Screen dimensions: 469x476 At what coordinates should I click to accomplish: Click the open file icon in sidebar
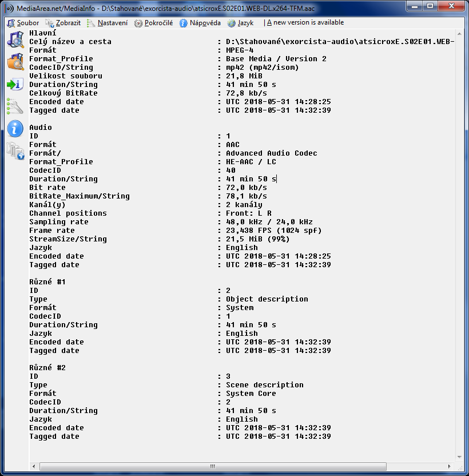pos(14,41)
